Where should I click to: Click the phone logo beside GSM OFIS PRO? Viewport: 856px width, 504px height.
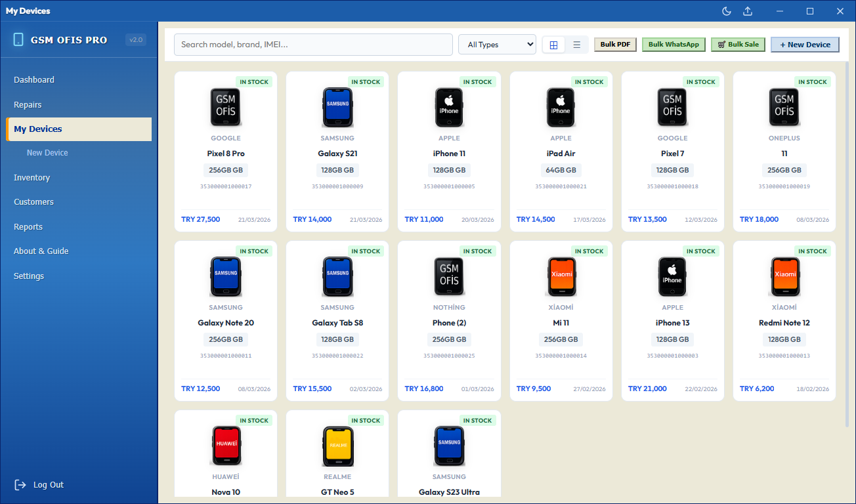18,39
